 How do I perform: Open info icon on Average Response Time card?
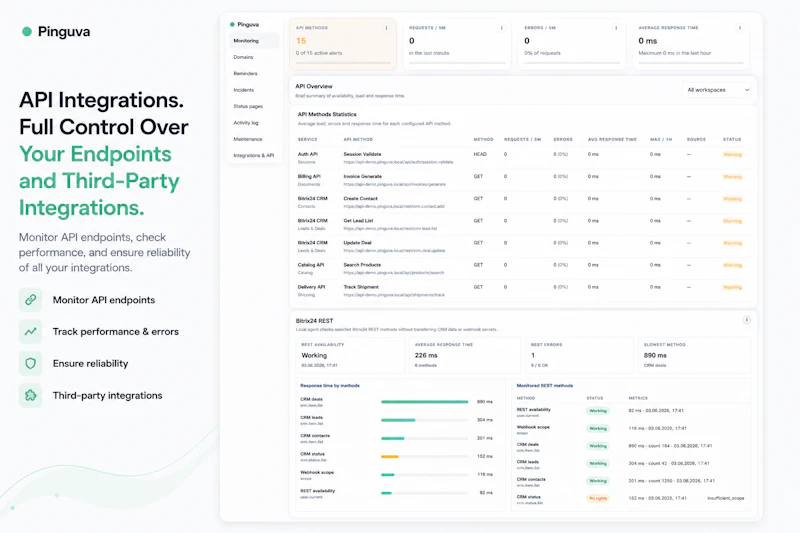(x=740, y=28)
